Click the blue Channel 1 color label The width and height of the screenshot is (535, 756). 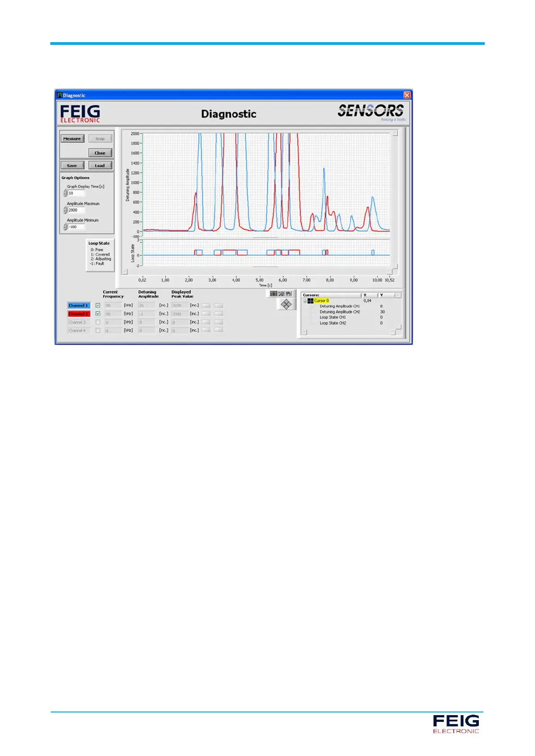point(79,305)
